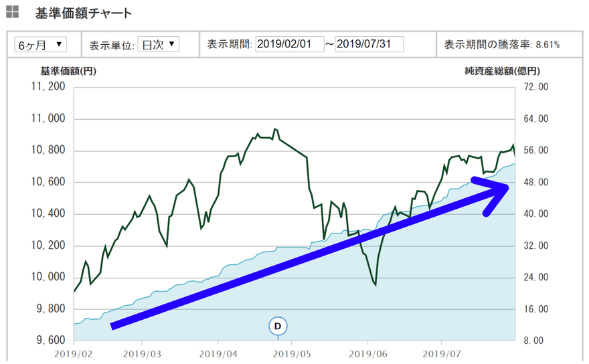Click the 表示期間の騰落率: 8.61% text
The height and width of the screenshot is (364, 589).
pyautogui.click(x=502, y=45)
